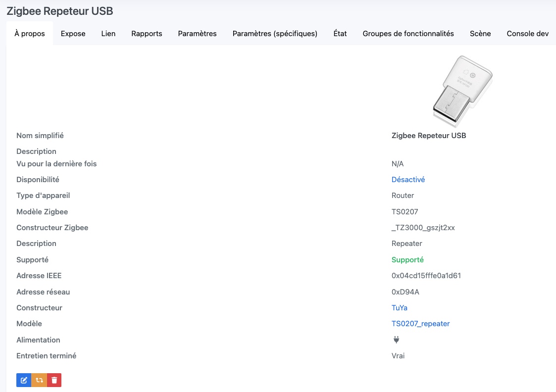Click the network address 0xD94A
Screen dimensions: 556x392
pos(405,292)
